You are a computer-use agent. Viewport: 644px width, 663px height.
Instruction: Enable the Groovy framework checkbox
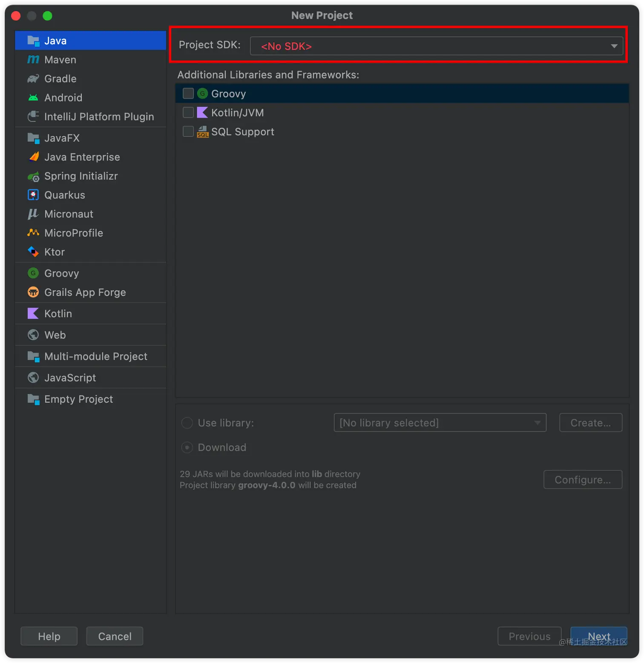[188, 94]
